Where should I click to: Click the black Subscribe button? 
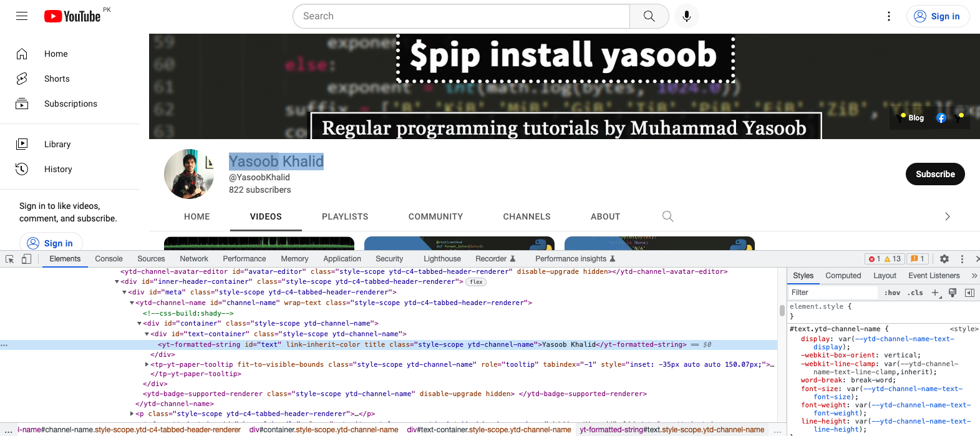coord(934,174)
